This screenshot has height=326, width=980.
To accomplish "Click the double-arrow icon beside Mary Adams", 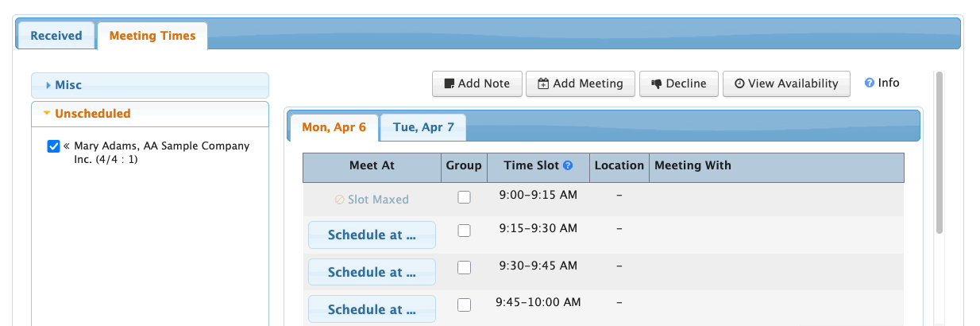I will [x=67, y=146].
